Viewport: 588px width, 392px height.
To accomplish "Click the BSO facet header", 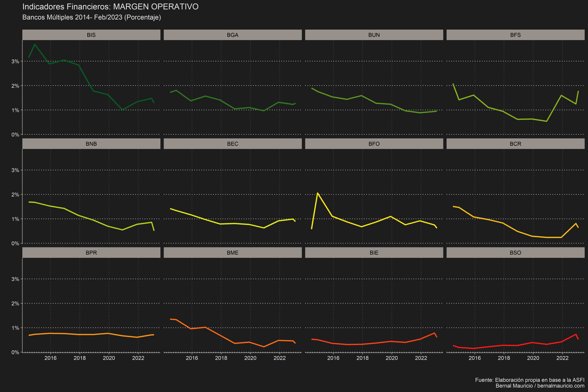I will [x=515, y=253].
